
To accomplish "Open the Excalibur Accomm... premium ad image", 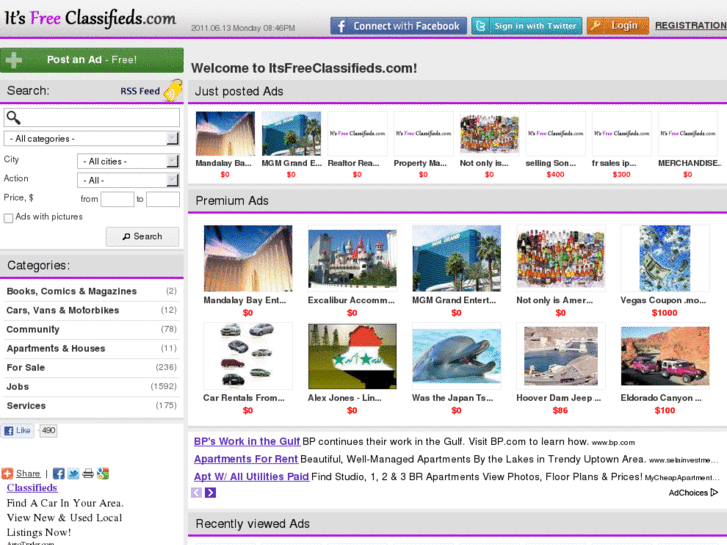I will [x=352, y=258].
